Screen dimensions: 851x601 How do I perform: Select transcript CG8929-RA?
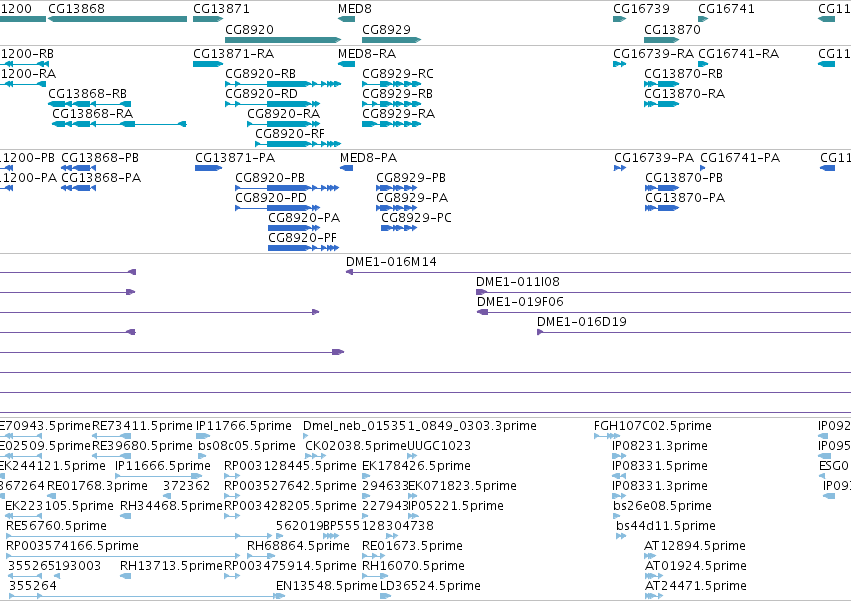pos(398,113)
